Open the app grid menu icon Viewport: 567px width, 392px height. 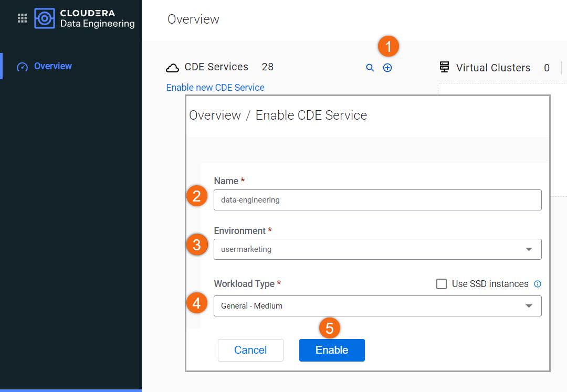pyautogui.click(x=23, y=18)
